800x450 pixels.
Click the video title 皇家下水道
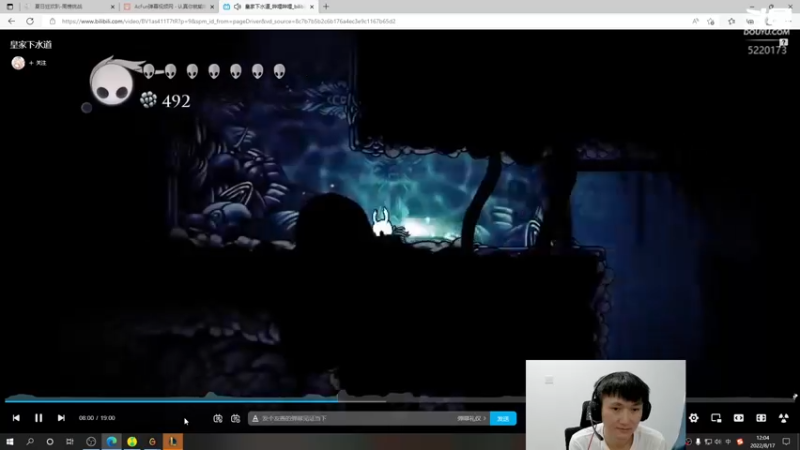click(31, 45)
